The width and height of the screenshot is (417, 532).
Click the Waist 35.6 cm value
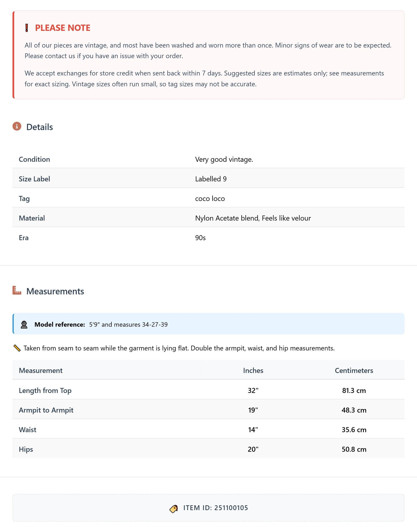pos(354,430)
